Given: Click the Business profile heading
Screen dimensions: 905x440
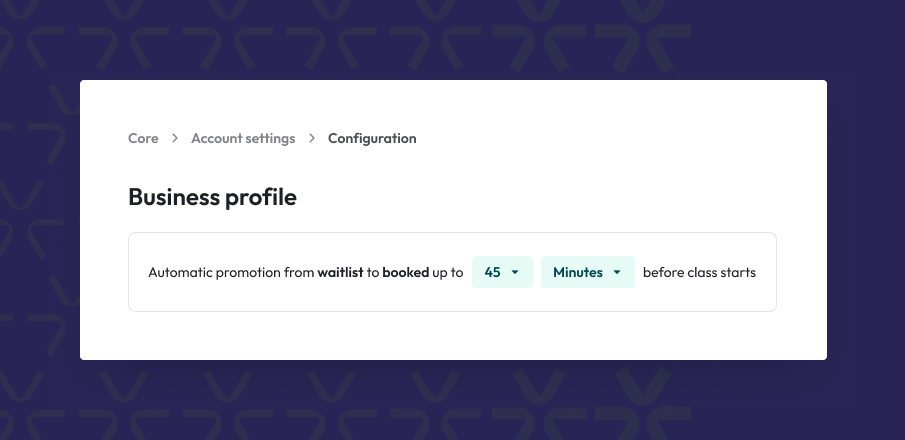Looking at the screenshot, I should 212,197.
